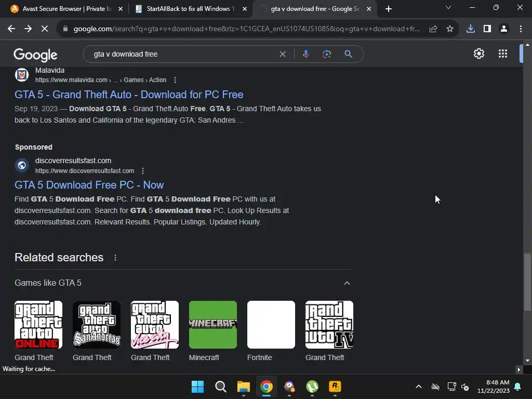This screenshot has width=532, height=399.
Task: Open Windows taskbar search
Action: click(x=220, y=387)
